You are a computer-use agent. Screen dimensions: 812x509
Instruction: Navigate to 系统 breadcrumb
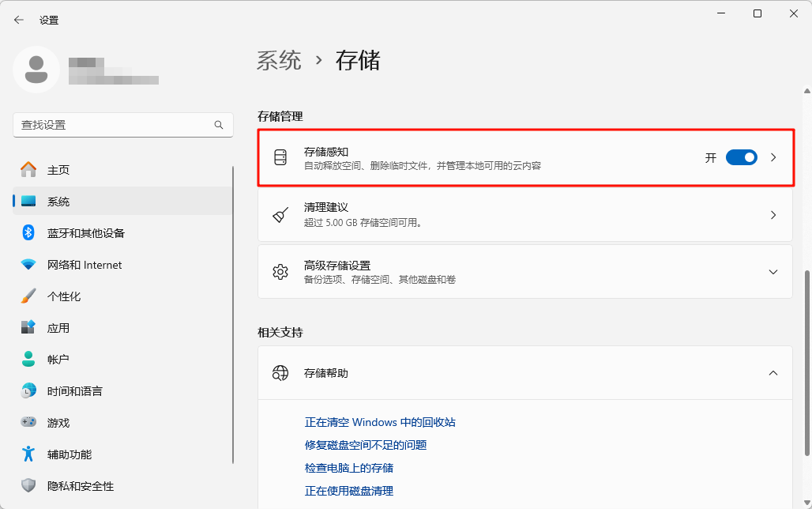coord(279,61)
